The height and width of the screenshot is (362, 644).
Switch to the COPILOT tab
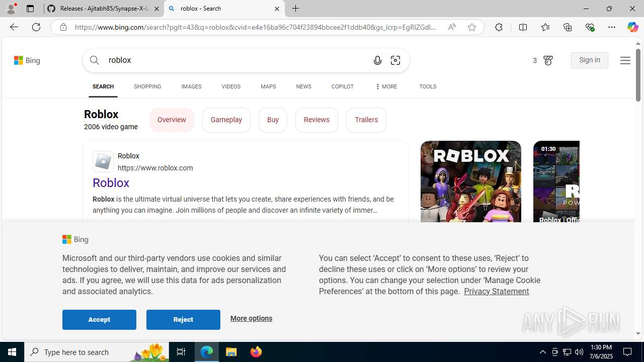pos(342,86)
